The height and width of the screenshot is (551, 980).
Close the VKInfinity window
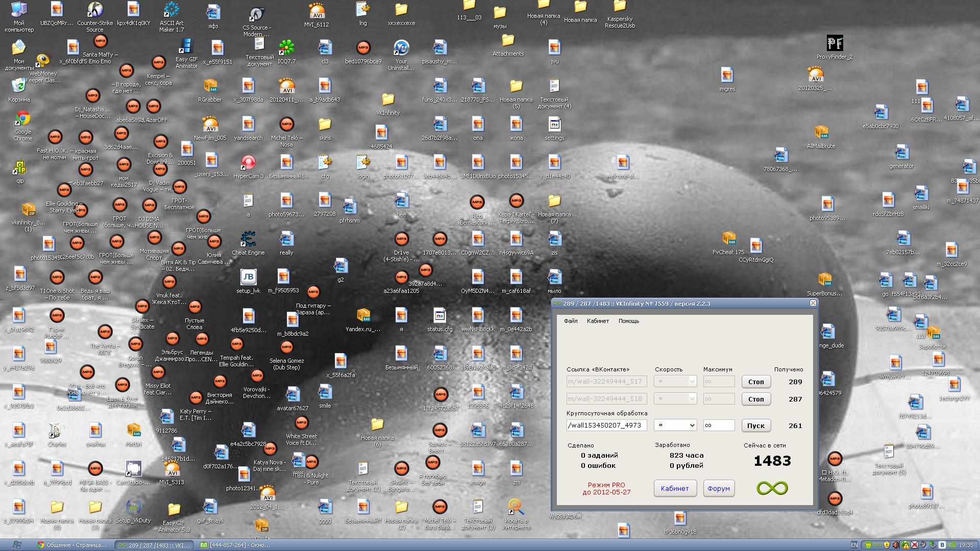click(x=813, y=303)
